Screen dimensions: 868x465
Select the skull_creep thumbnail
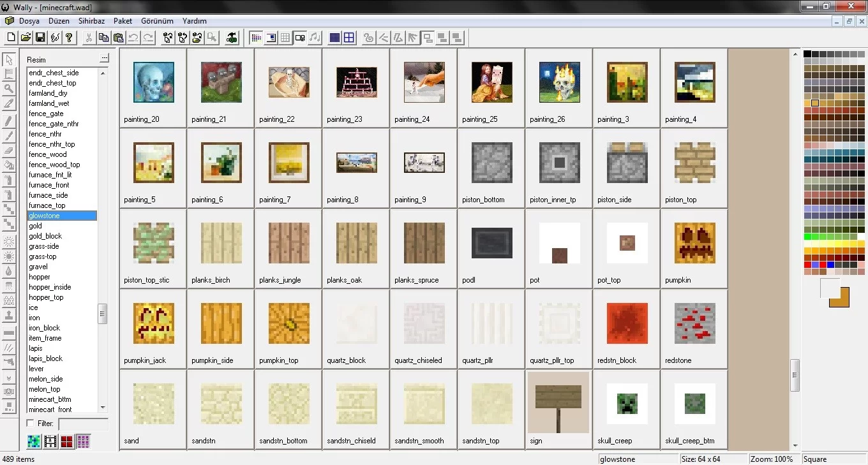coord(627,404)
